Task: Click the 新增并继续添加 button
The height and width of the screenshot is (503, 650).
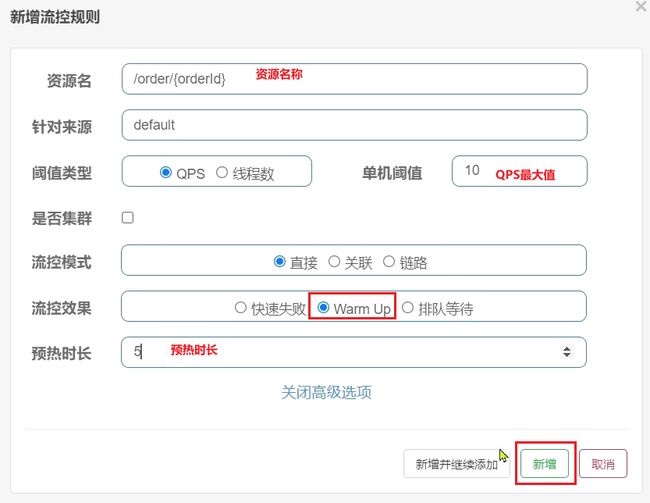Action: click(456, 464)
